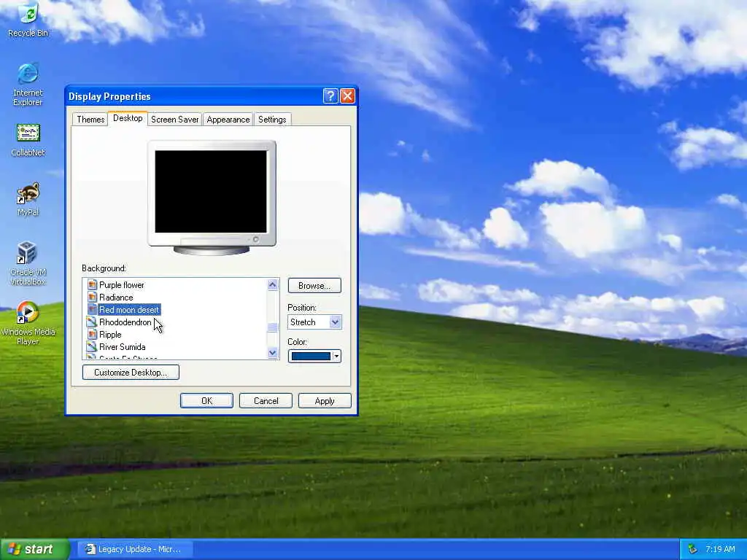
Task: Click the Ripple image icon
Action: (92, 334)
